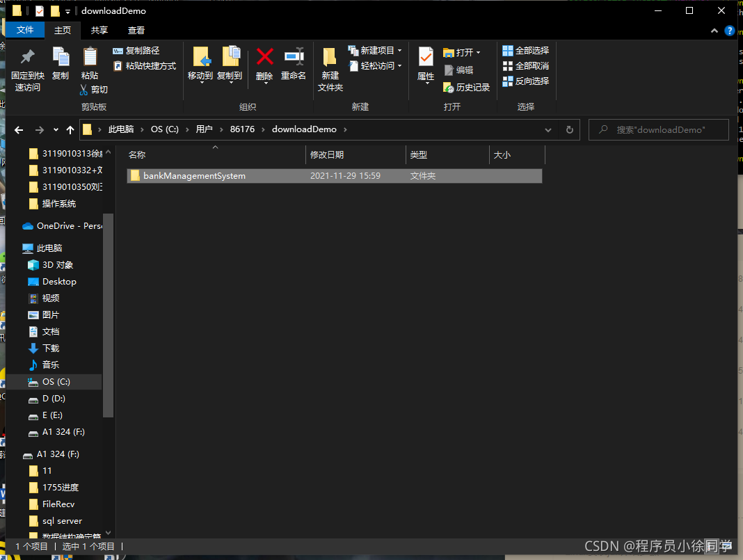Screen dimensions: 743x560
Task: Click Invert selection (反向选择)
Action: tap(525, 81)
